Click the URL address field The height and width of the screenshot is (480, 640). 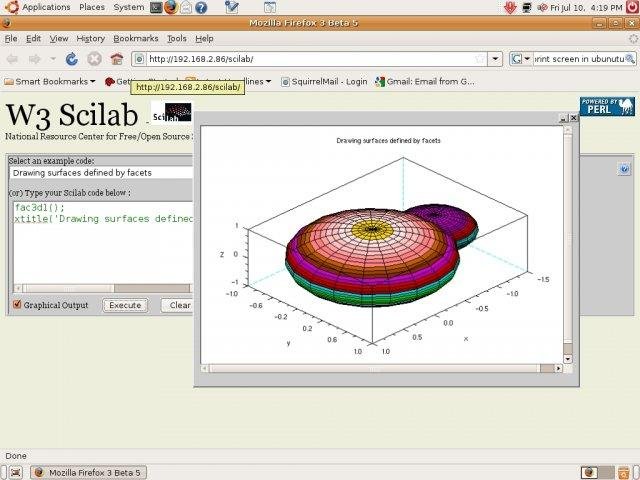[x=310, y=59]
